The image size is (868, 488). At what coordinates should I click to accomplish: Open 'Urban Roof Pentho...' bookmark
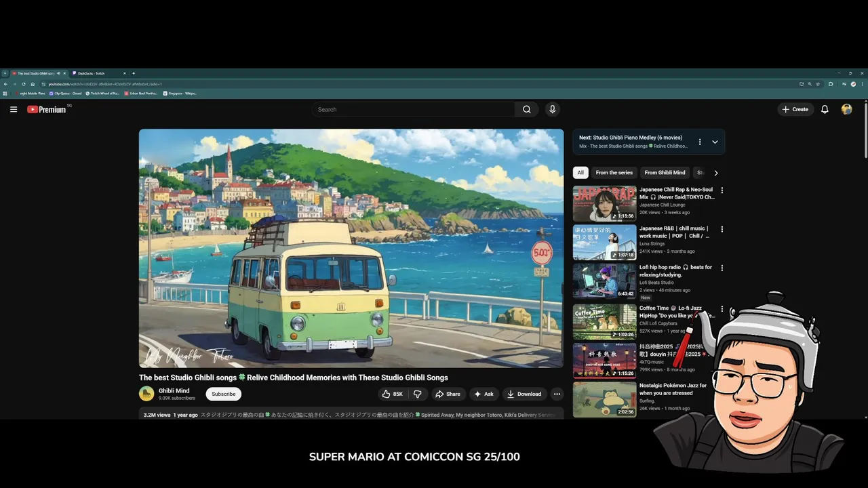(141, 94)
